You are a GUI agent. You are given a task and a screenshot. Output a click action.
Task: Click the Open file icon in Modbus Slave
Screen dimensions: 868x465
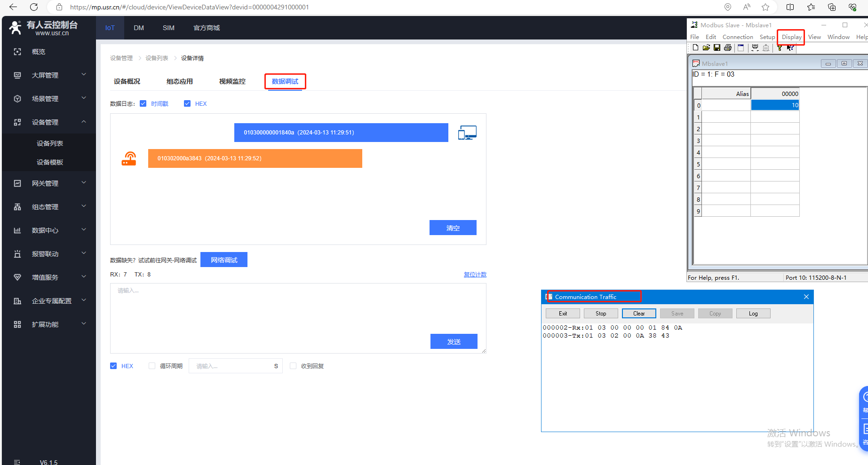pyautogui.click(x=706, y=47)
